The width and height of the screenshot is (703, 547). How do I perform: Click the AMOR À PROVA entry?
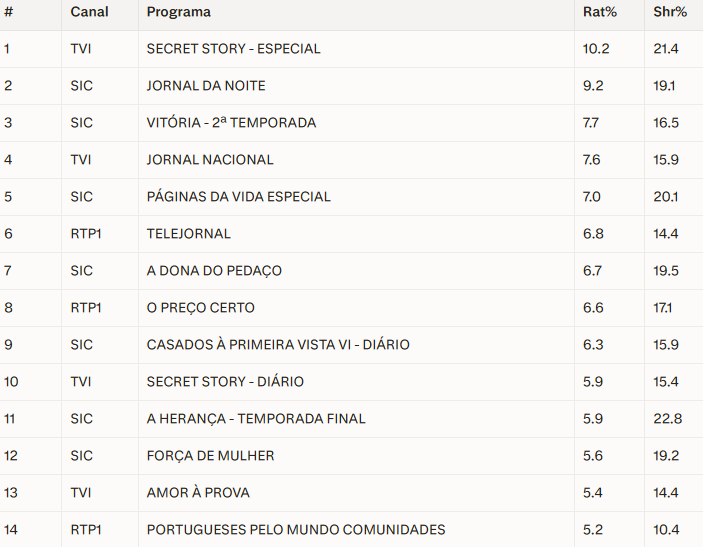[x=198, y=493]
